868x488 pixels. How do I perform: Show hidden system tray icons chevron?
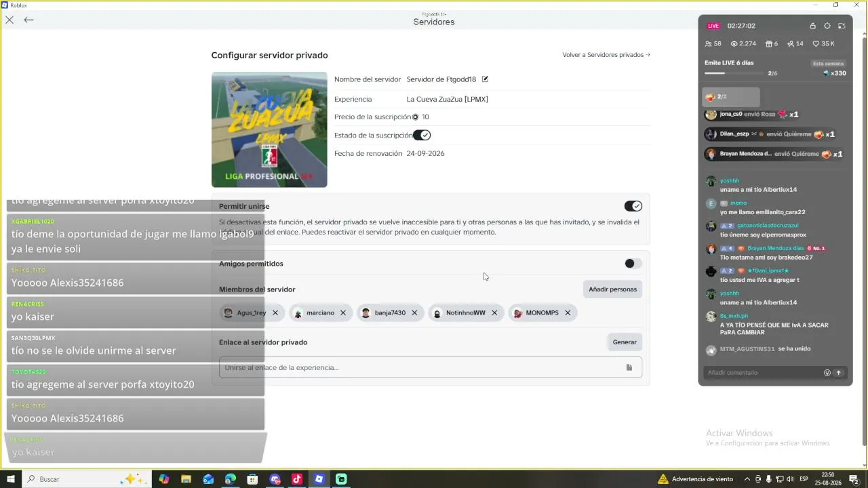747,479
